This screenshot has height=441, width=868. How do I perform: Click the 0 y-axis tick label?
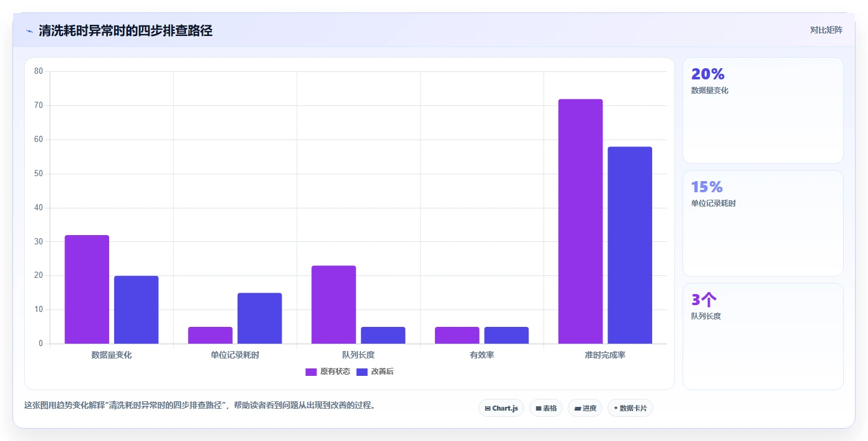click(41, 344)
